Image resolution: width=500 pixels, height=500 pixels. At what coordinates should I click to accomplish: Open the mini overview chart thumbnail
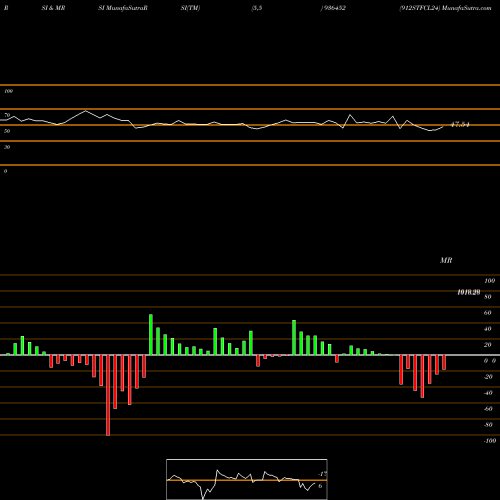coord(247,479)
